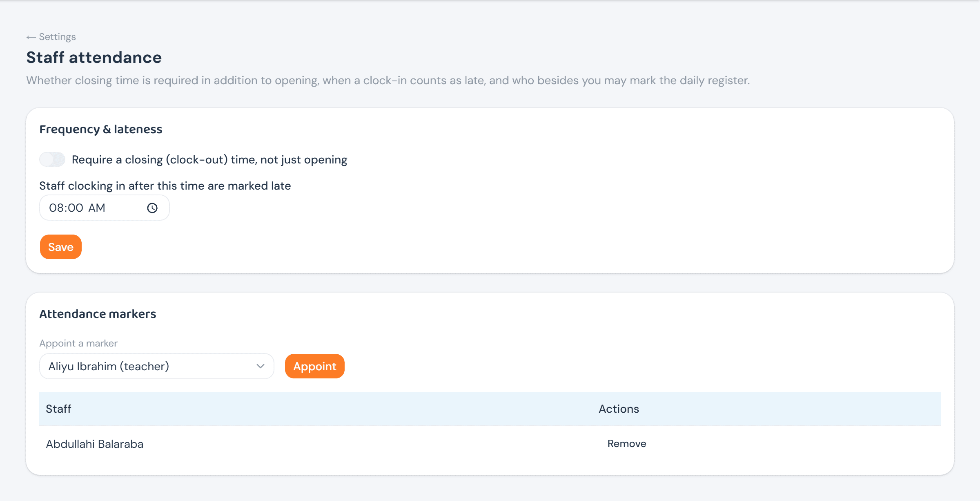Remove Abdullahi Balaraba as marker
This screenshot has width=980, height=501.
(626, 443)
